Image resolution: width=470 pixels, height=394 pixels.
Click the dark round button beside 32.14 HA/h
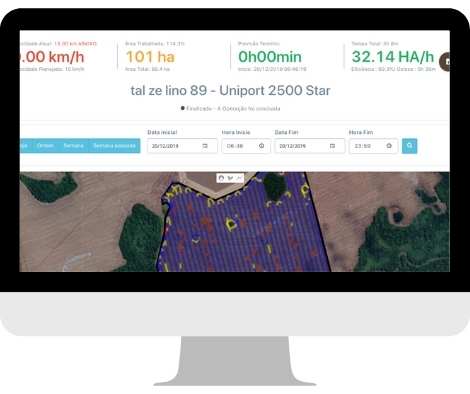click(x=445, y=62)
